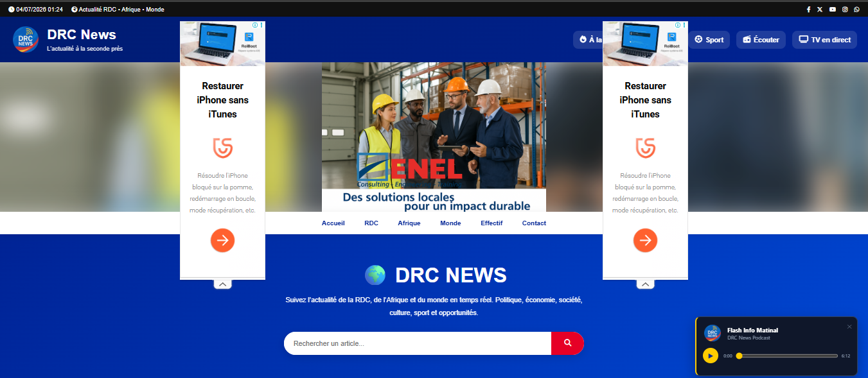Open the right ad's three-dot options

click(x=684, y=25)
